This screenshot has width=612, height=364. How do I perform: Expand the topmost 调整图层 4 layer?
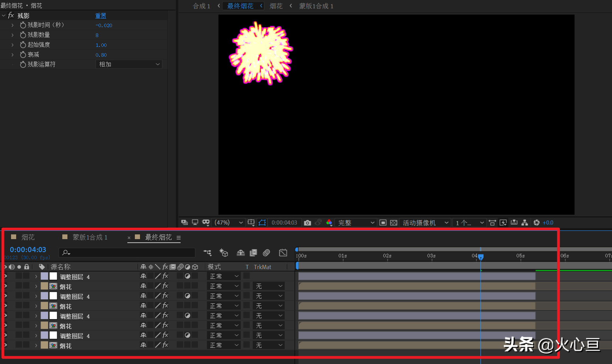36,276
